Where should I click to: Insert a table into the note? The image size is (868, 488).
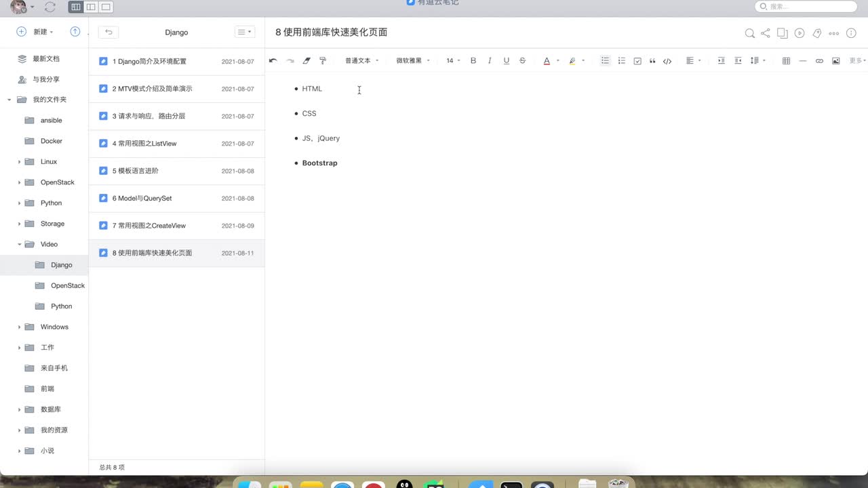pyautogui.click(x=787, y=61)
